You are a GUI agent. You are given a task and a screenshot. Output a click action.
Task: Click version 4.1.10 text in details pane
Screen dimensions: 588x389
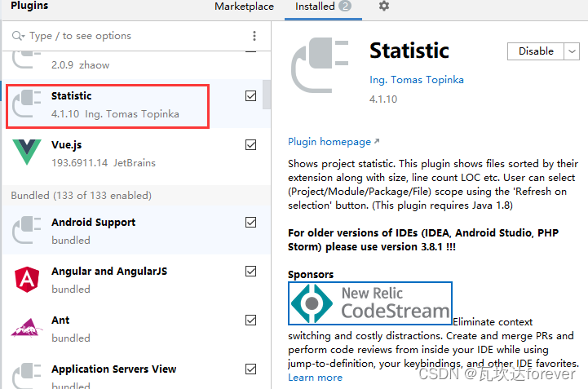click(x=382, y=99)
